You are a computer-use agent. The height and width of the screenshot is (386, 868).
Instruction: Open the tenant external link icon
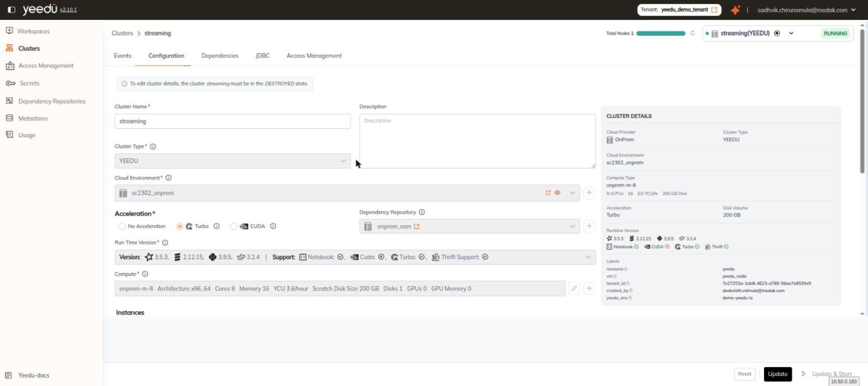pos(714,10)
